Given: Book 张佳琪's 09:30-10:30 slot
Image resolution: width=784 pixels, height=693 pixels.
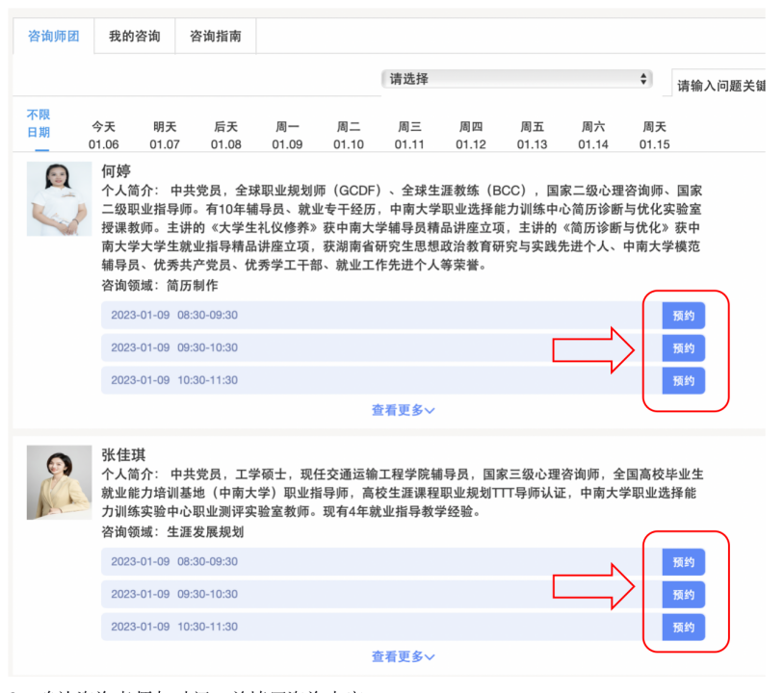Looking at the screenshot, I should click(x=683, y=595).
